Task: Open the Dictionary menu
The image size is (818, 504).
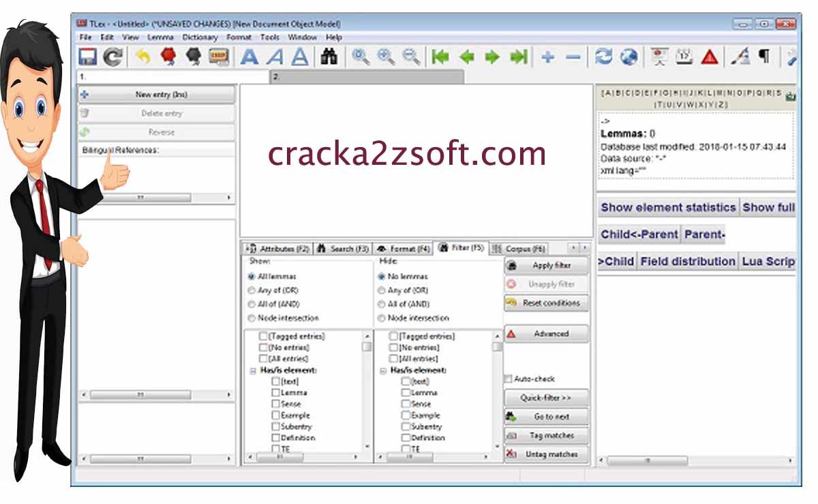Action: (x=200, y=37)
